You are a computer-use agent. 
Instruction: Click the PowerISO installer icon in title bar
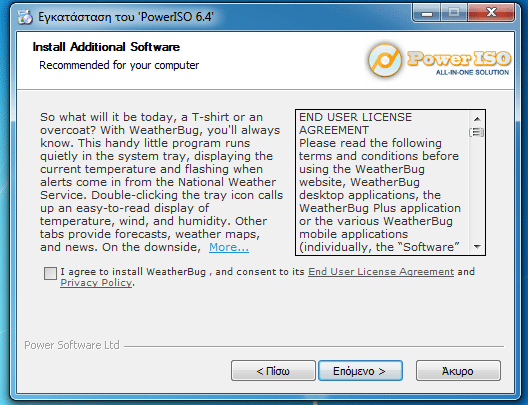[x=25, y=17]
